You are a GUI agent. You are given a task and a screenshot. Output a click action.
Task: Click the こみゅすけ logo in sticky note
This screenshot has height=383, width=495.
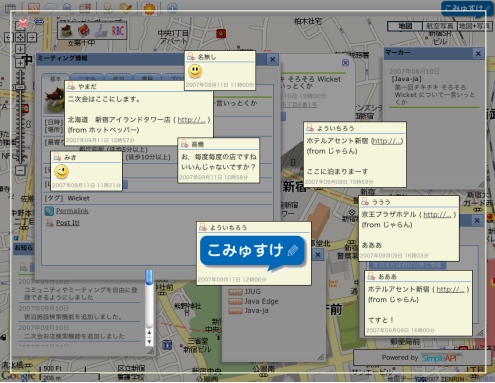(x=252, y=253)
